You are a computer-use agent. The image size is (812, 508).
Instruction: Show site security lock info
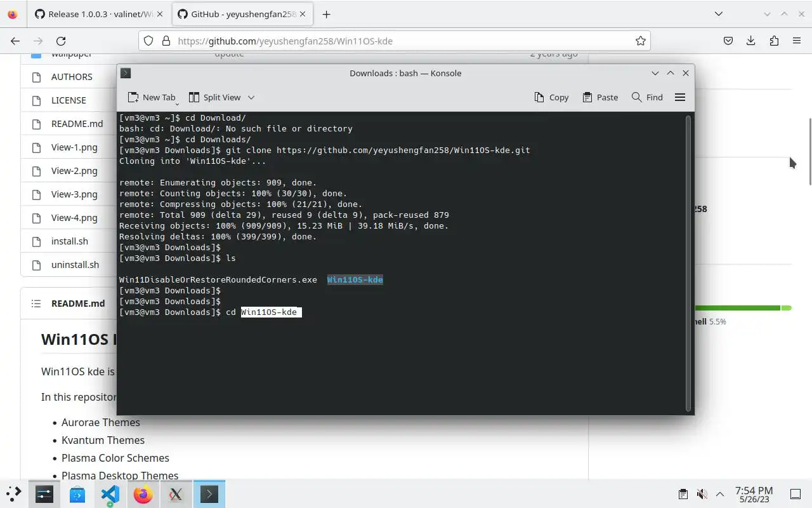click(x=166, y=41)
